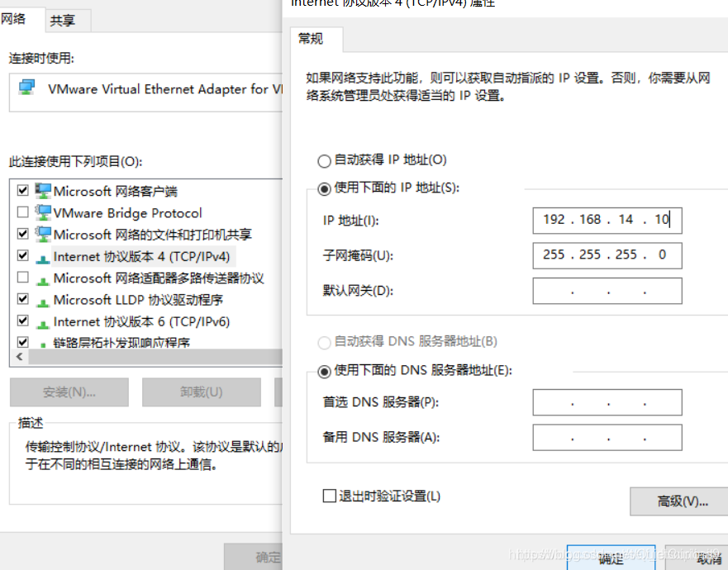728x570 pixels.
Task: Click the 默认网关(D) input field
Action: [x=607, y=291]
